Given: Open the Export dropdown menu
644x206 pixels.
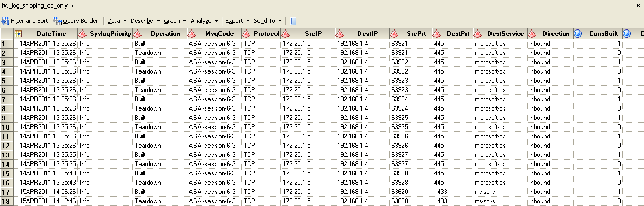Looking at the screenshot, I should pyautogui.click(x=237, y=21).
